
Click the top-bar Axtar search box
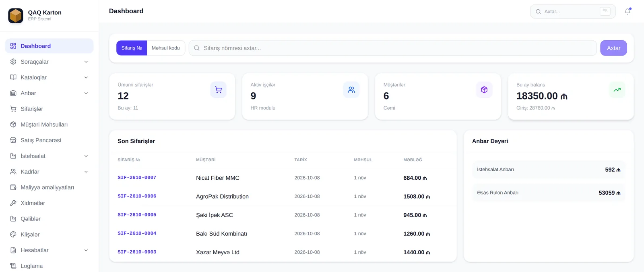[573, 11]
